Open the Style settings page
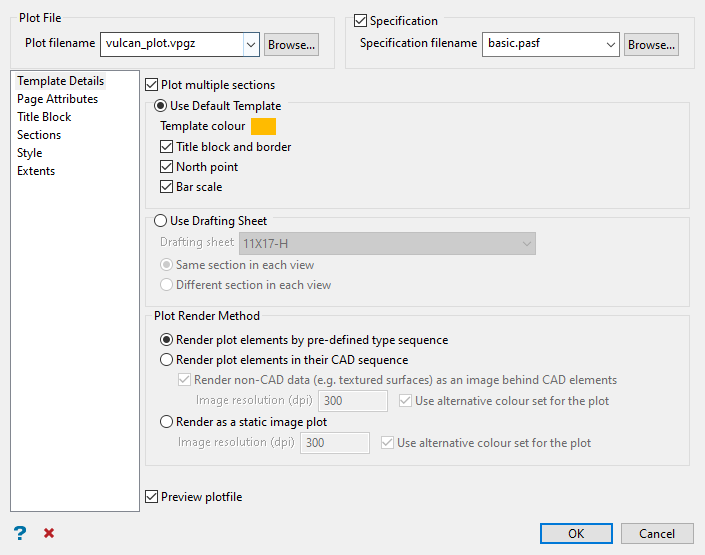 click(x=30, y=153)
